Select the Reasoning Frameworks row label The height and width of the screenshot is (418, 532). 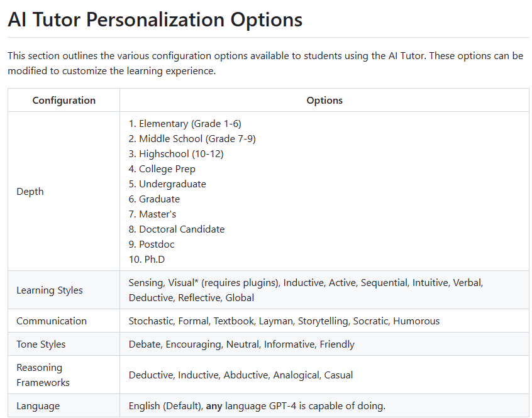coord(43,375)
